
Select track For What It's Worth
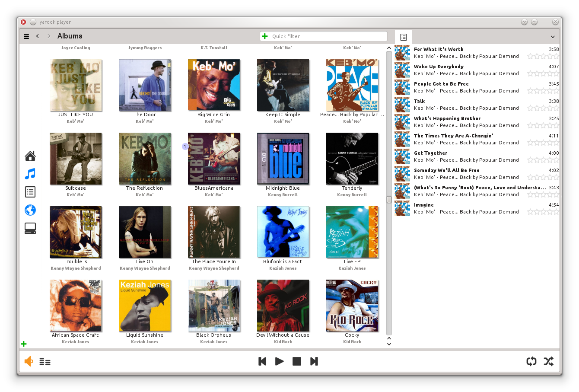coord(477,53)
